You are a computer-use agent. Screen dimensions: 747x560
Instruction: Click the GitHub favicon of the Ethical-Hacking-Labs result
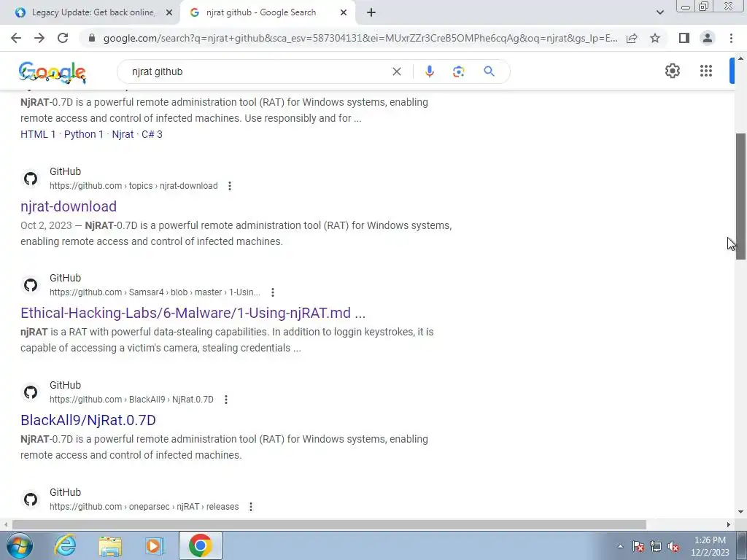click(x=31, y=285)
